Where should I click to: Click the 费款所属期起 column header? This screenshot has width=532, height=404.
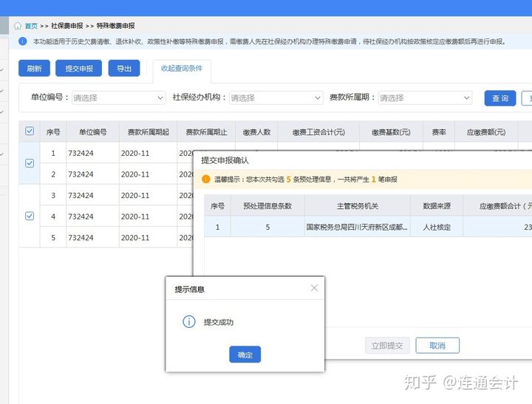(149, 132)
